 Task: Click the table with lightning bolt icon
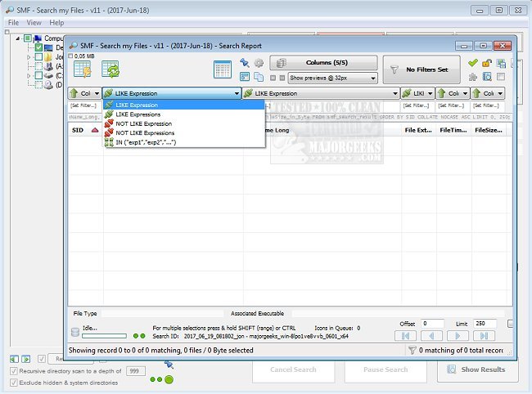83,69
